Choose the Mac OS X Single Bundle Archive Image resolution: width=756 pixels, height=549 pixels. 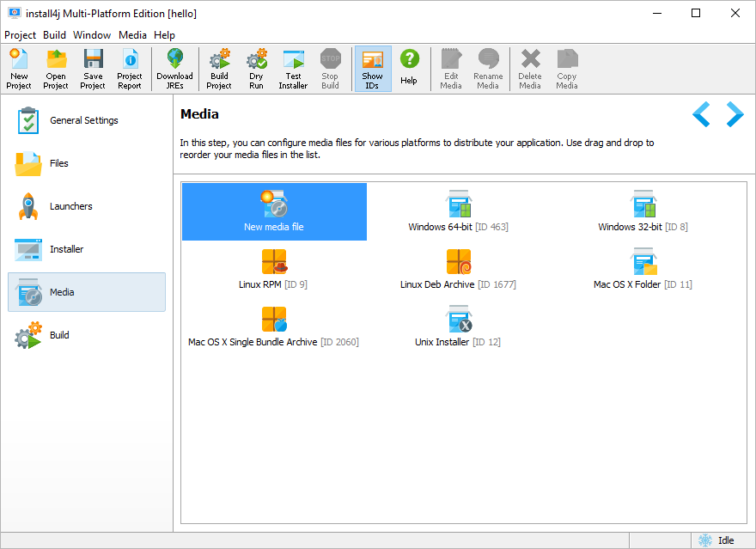click(274, 326)
